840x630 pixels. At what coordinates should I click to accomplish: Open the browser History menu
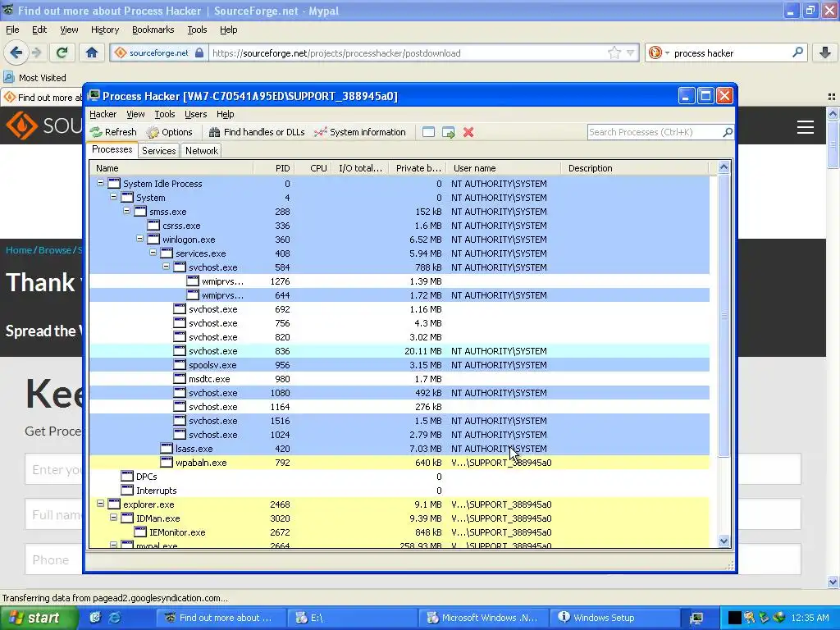click(x=105, y=30)
